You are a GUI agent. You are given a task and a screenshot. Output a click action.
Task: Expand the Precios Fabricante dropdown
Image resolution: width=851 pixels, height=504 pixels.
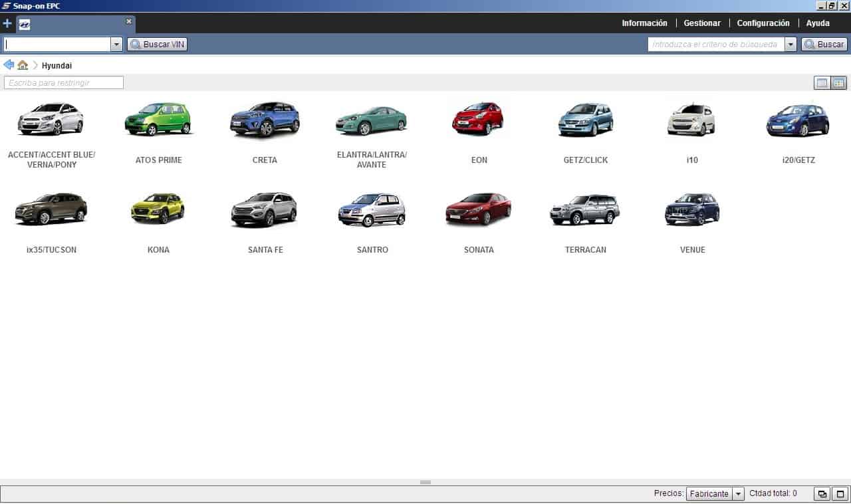point(738,494)
